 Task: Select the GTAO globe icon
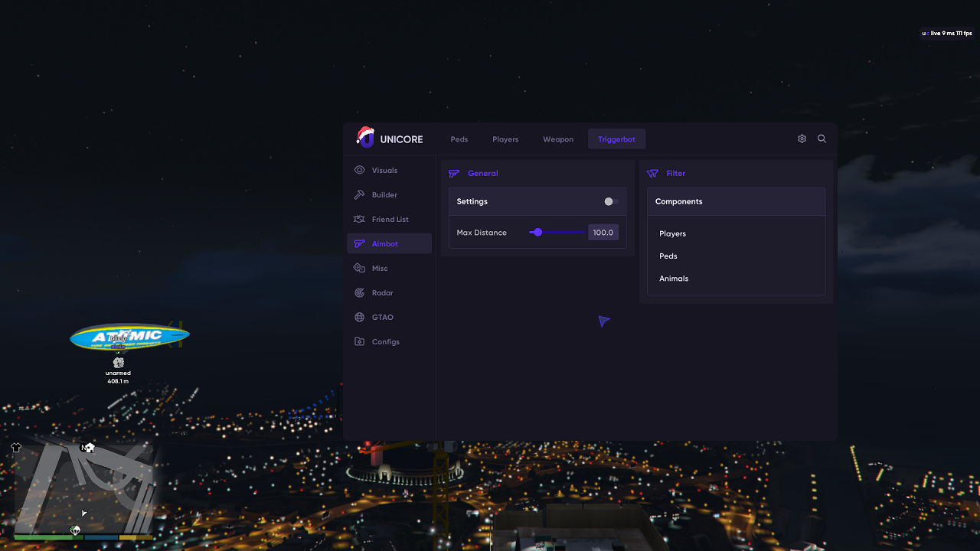(x=359, y=317)
